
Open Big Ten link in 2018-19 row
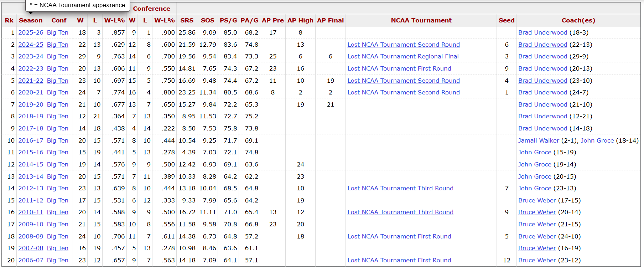(57, 116)
